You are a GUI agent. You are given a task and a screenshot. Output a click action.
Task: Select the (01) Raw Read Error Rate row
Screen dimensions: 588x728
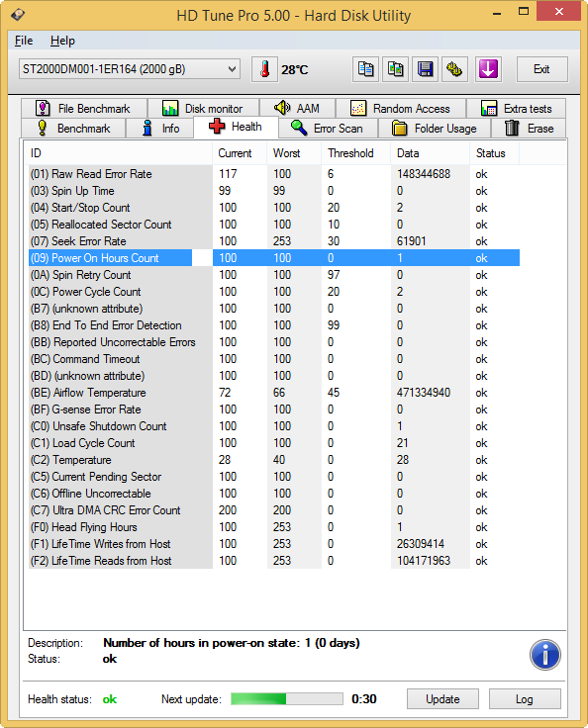(274, 174)
